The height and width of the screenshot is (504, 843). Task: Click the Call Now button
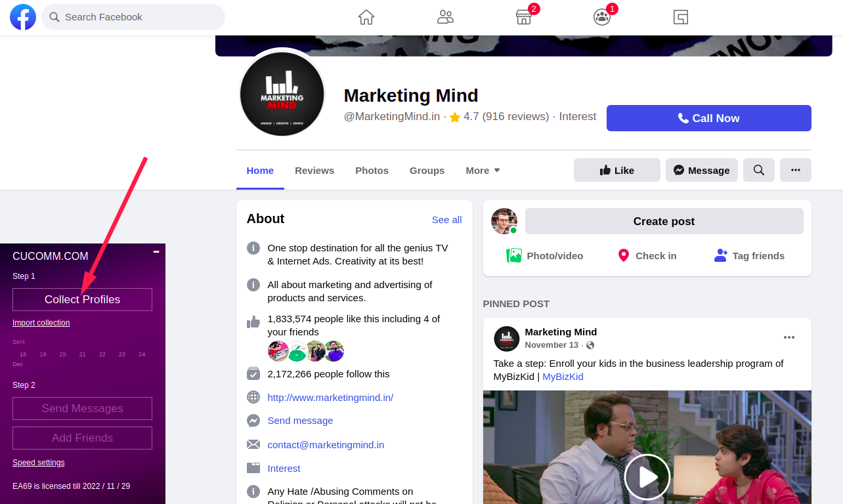(709, 118)
